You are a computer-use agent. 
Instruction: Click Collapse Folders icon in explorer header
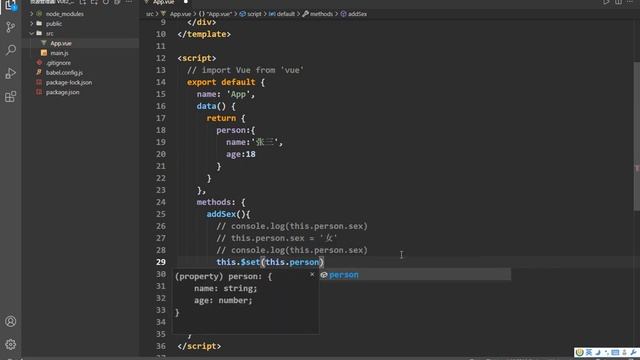coord(117,2)
